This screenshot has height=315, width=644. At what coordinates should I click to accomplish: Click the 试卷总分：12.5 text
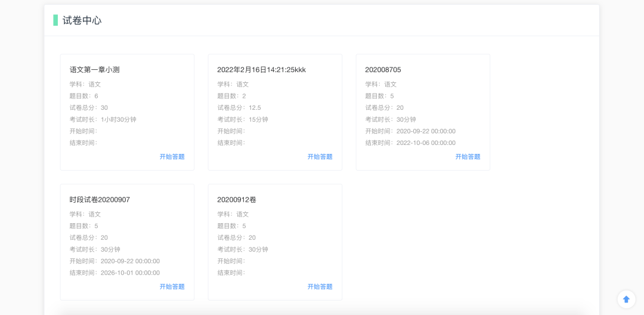(x=239, y=107)
